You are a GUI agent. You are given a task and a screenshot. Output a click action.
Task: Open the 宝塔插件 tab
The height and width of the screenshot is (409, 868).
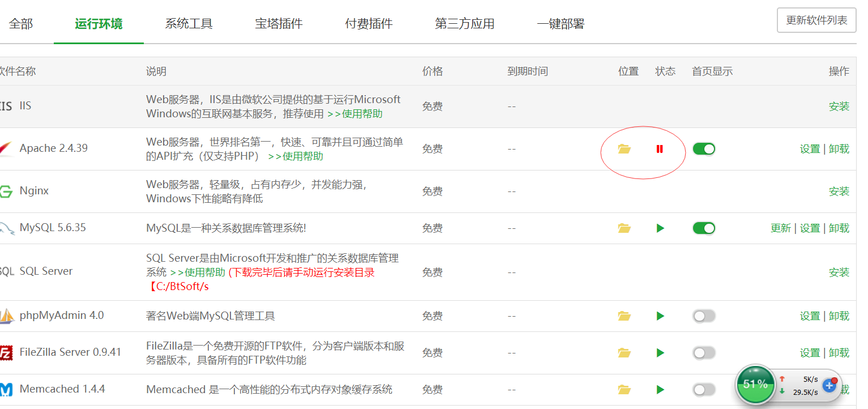(279, 24)
